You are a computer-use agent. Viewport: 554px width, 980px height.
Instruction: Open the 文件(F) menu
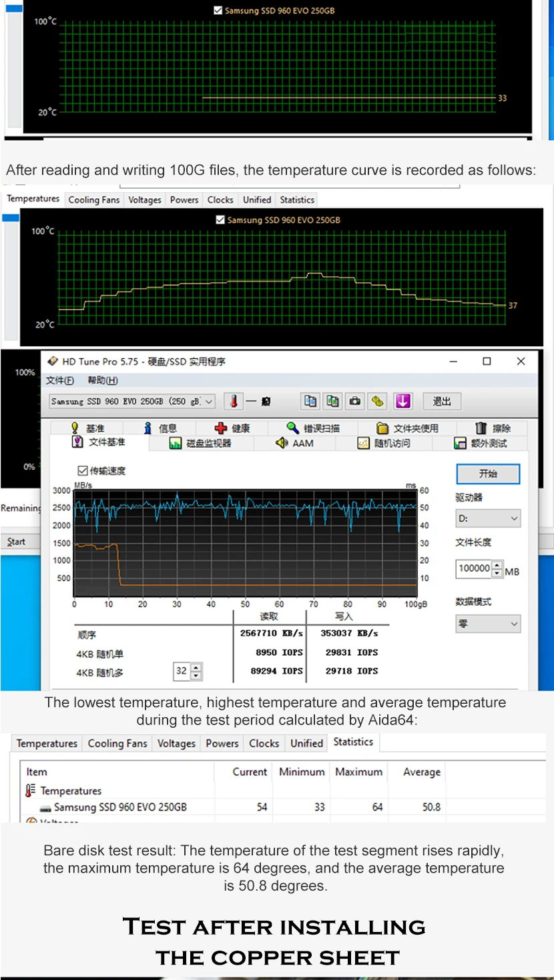pos(59,380)
